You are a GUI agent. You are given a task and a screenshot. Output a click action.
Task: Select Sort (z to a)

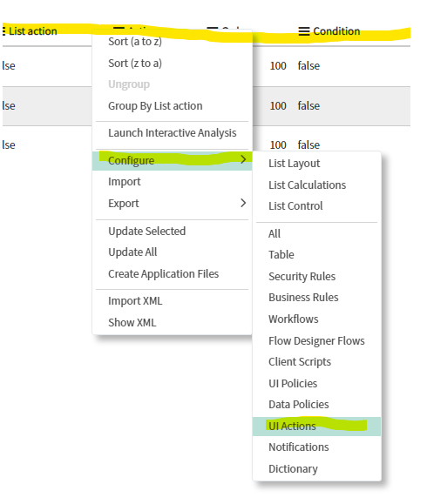point(135,64)
